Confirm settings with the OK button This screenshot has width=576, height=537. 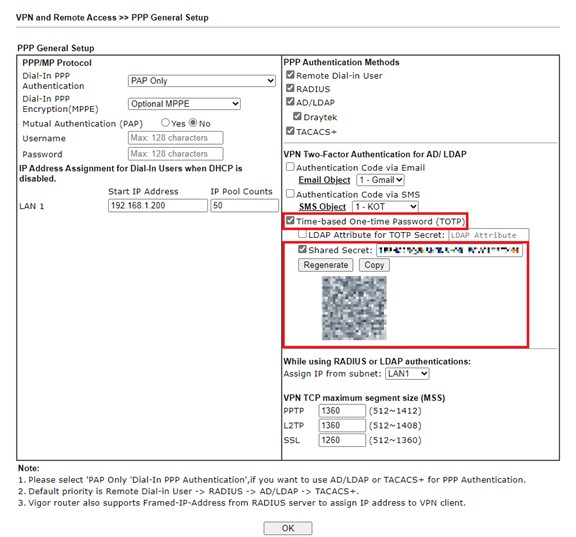click(x=288, y=528)
